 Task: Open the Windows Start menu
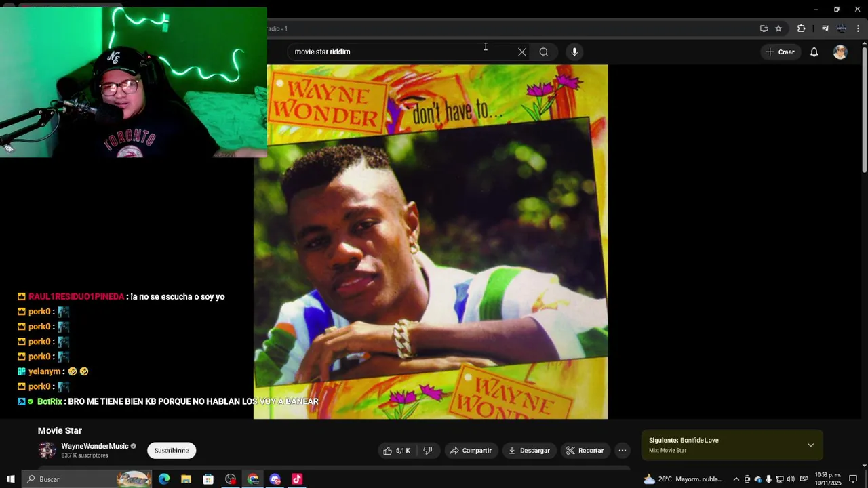[10, 479]
